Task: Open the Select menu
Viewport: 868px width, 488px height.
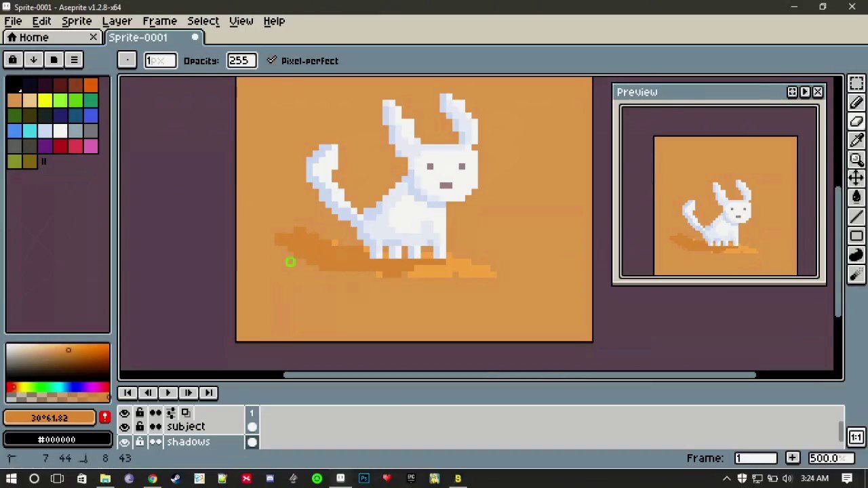Action: [x=203, y=21]
